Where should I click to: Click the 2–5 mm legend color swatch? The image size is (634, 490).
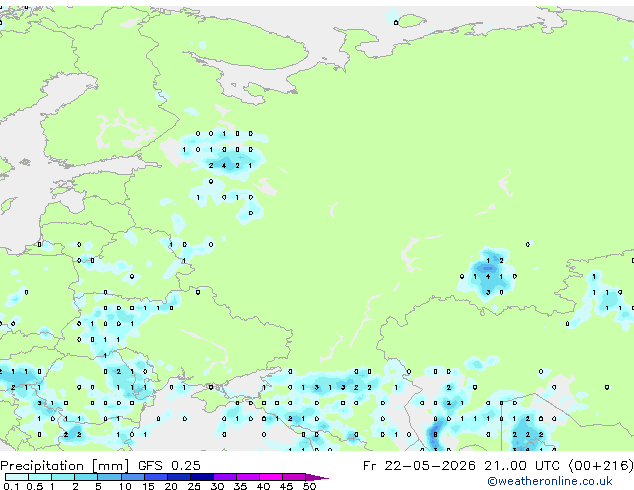pyautogui.click(x=86, y=477)
